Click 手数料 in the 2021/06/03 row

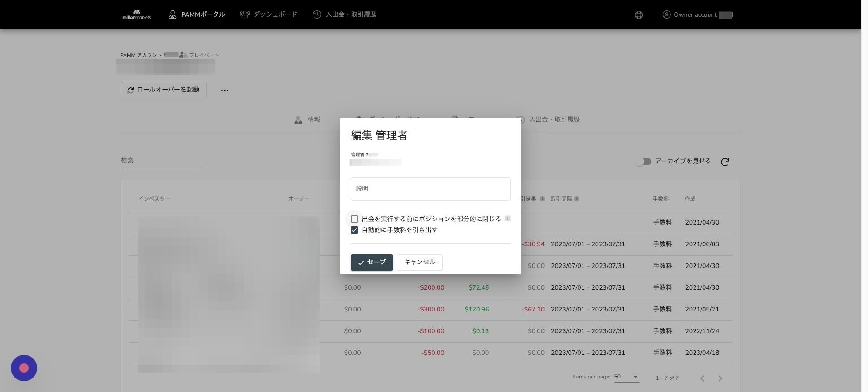coord(662,244)
